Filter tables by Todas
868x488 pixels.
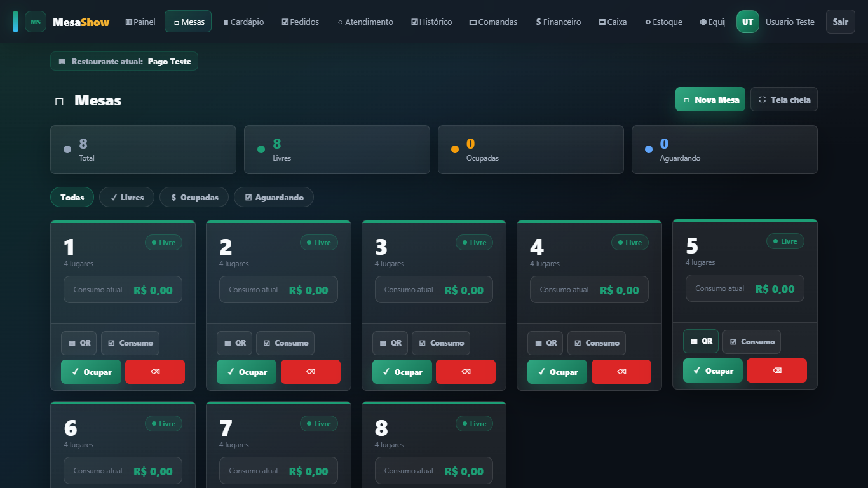[72, 197]
